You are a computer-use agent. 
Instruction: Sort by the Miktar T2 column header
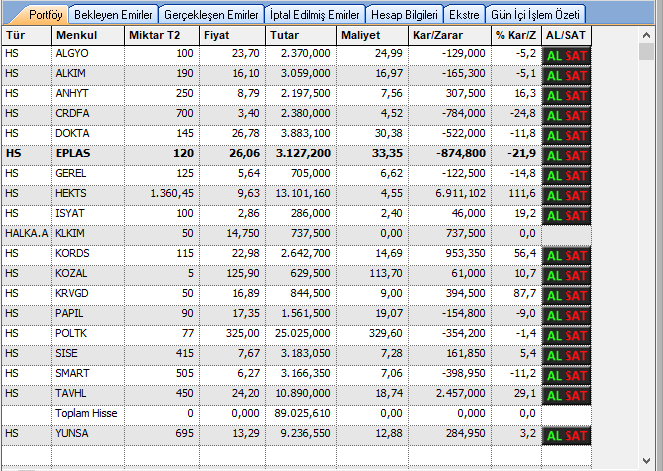click(162, 36)
